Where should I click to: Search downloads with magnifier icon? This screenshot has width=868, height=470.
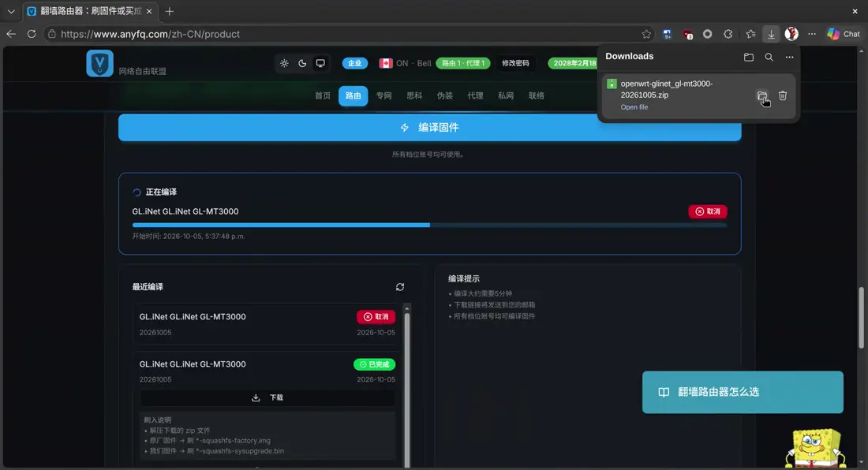coord(769,57)
